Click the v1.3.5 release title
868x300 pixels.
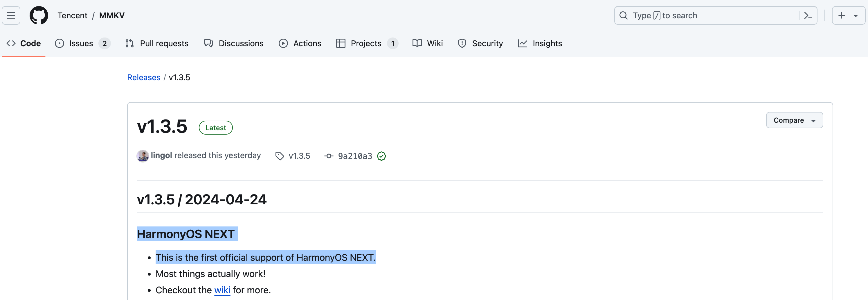162,126
